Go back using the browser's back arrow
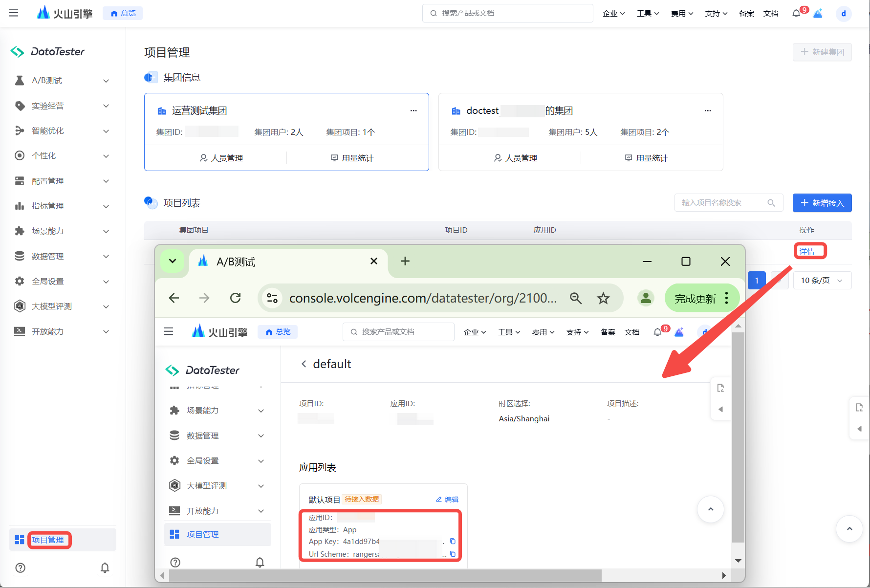This screenshot has width=870, height=588. (x=174, y=298)
